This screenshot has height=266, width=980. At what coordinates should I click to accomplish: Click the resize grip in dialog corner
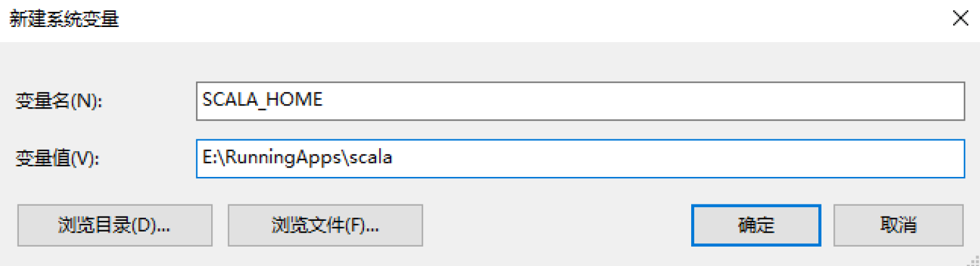(x=973, y=260)
